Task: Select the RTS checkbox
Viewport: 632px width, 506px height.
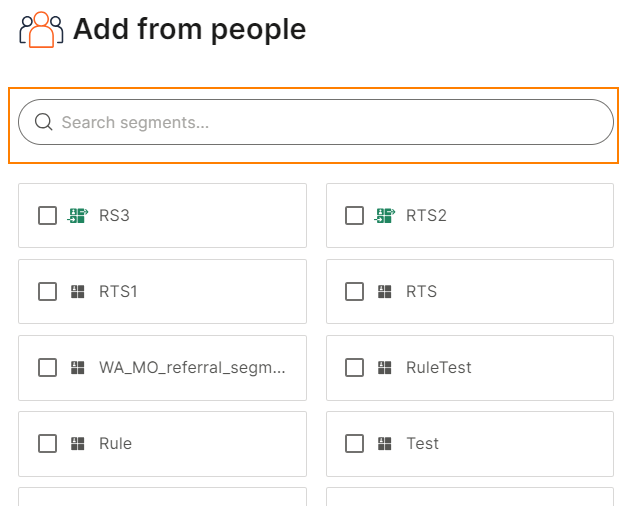Action: (354, 292)
